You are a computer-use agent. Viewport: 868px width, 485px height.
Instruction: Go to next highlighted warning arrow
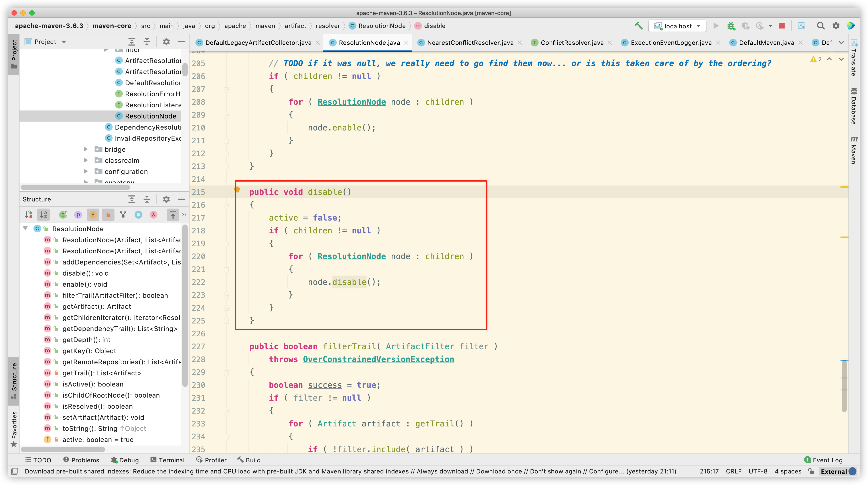pos(841,59)
